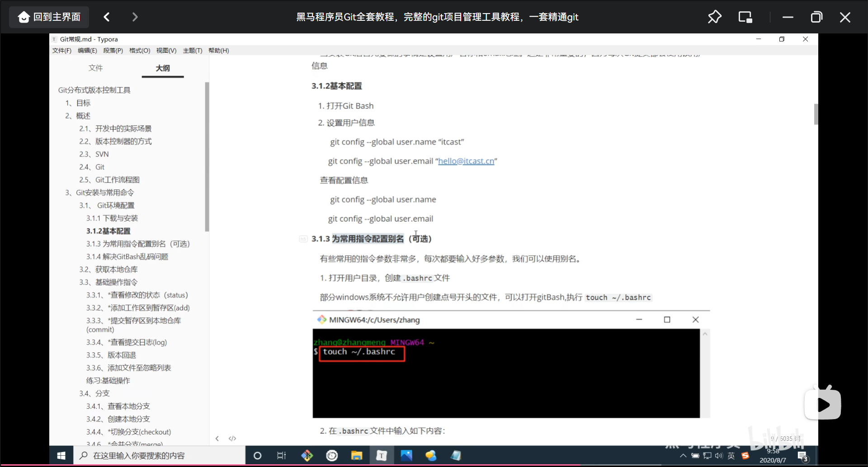Return to main interface home button

tap(49, 17)
